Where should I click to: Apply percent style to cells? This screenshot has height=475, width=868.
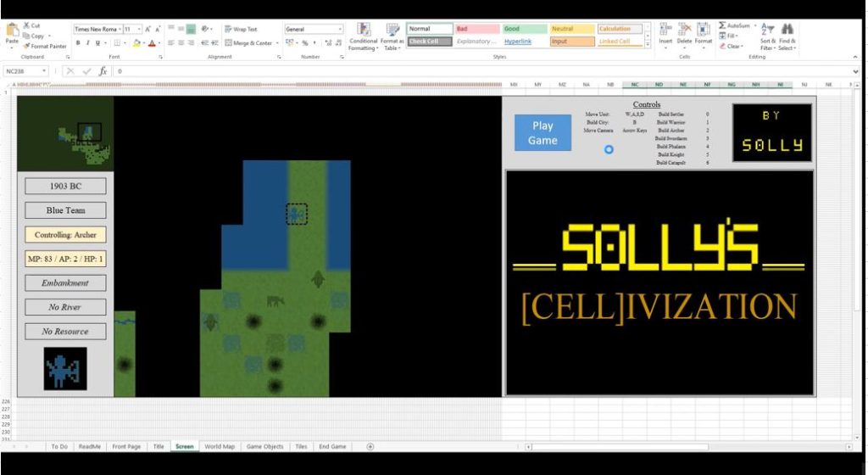point(305,43)
